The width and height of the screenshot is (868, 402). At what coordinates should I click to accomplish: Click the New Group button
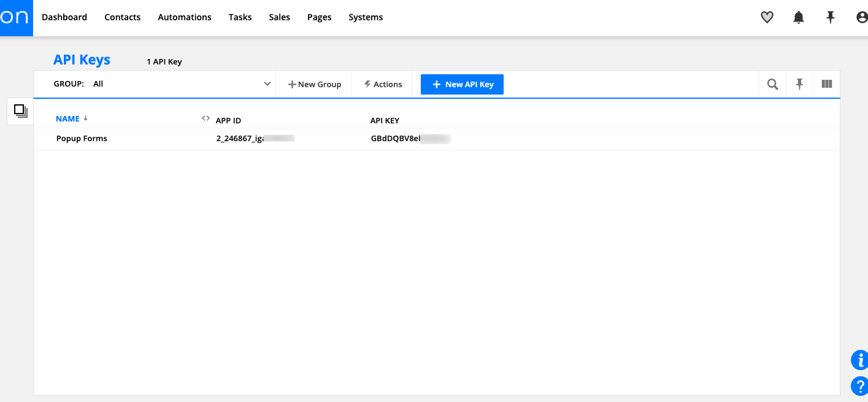point(314,84)
